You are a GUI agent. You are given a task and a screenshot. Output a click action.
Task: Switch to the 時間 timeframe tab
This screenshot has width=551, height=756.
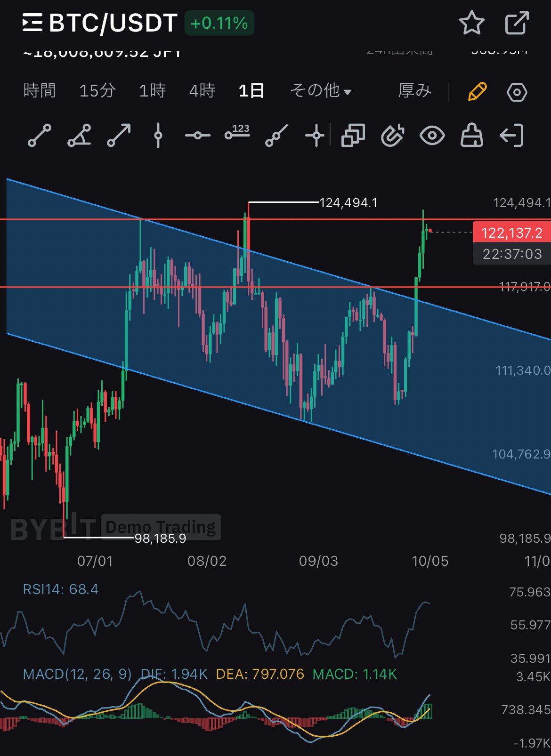pos(40,90)
